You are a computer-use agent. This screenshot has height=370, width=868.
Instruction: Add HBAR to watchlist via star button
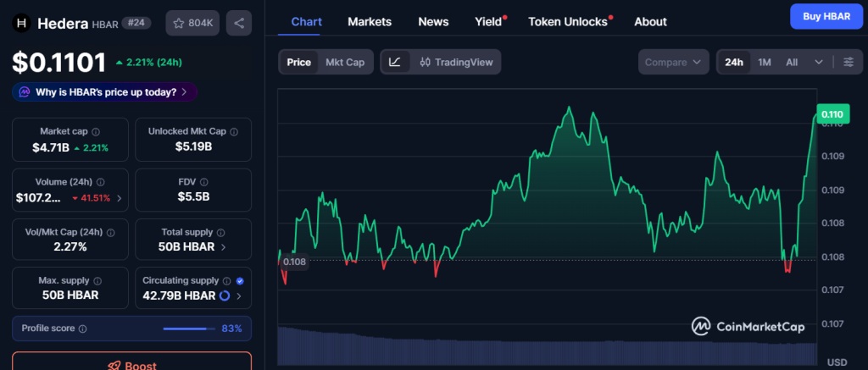coord(192,23)
